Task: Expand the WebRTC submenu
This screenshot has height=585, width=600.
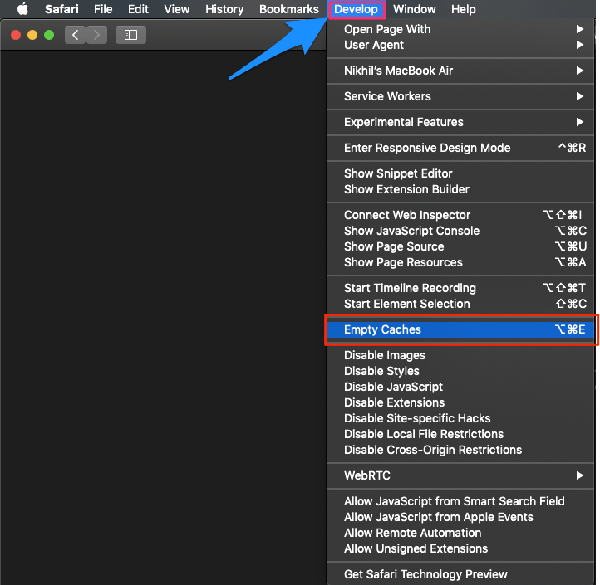Action: pos(461,476)
